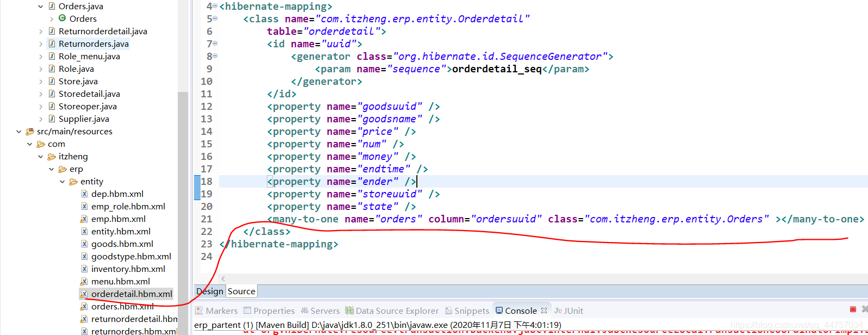868x335 pixels.
Task: Click the inventory.hbm.xml file icon
Action: (84, 269)
